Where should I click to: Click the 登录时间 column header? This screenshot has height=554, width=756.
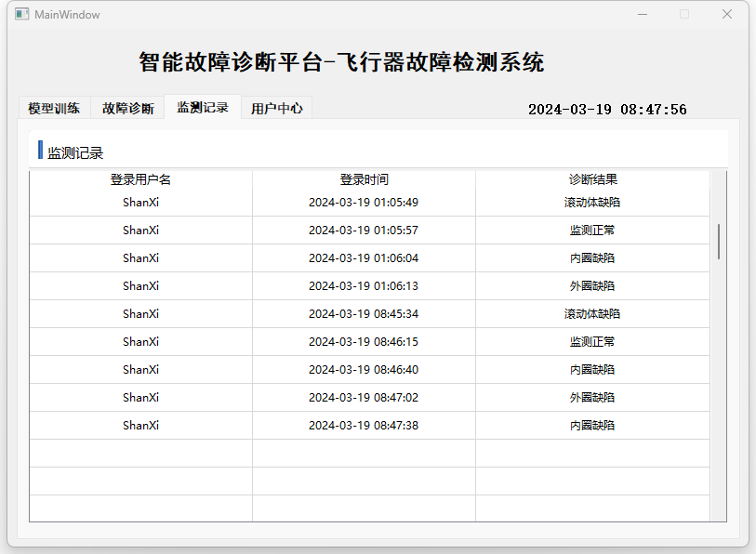pos(364,179)
